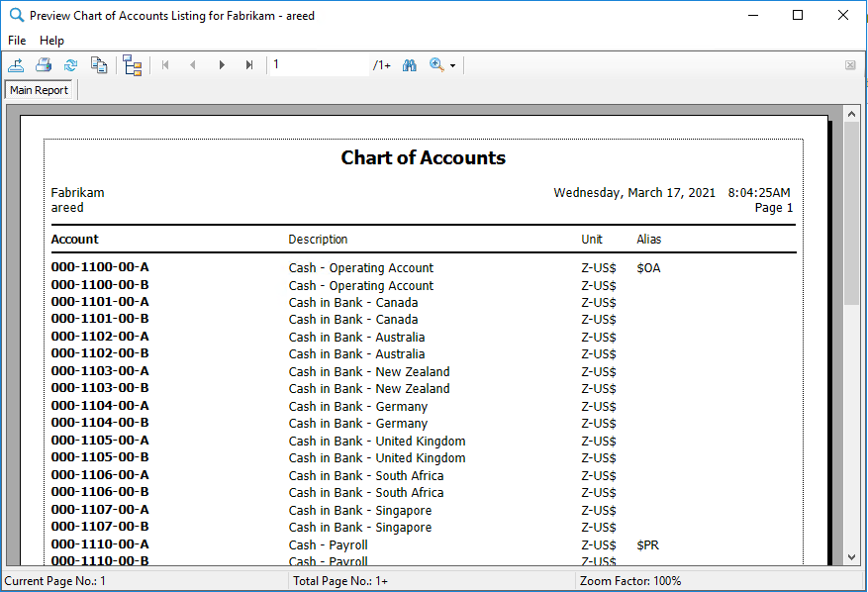Open Find Text with binoculars icon
This screenshot has height=592, width=868.
click(x=410, y=65)
